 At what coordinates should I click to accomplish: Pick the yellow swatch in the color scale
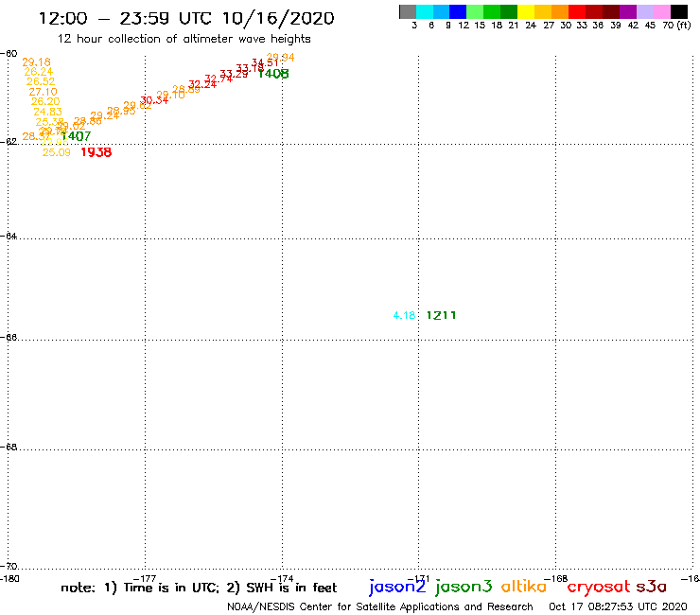[x=526, y=11]
